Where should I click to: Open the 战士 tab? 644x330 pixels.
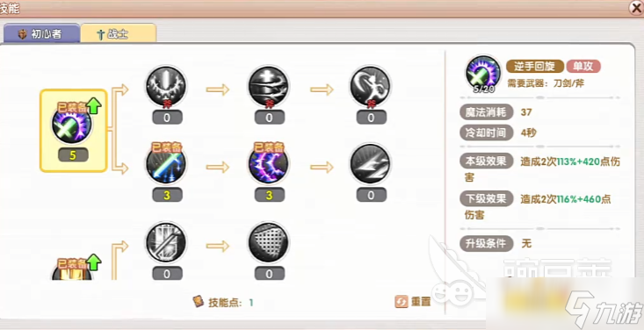(x=119, y=33)
